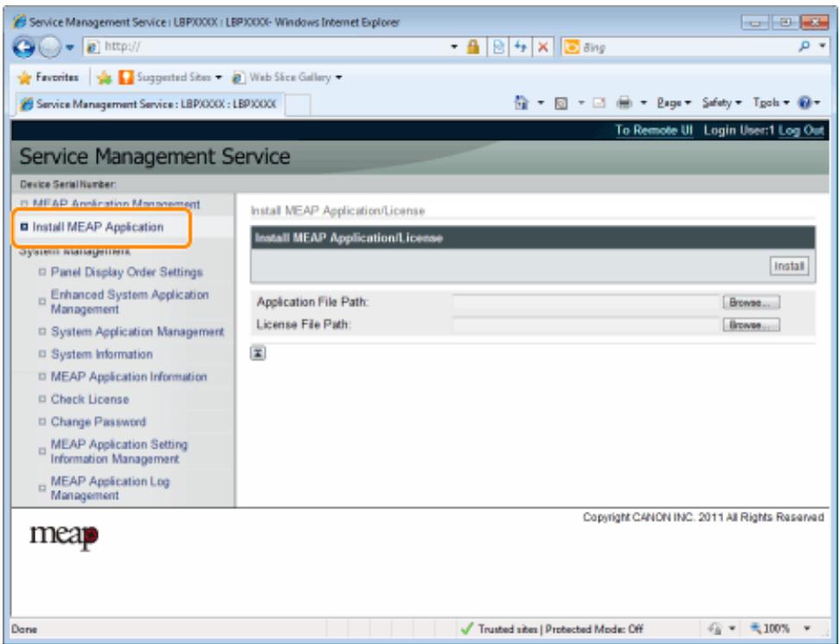Click the search magnifier icon
Screen dimensions: 840x644
tap(805, 47)
